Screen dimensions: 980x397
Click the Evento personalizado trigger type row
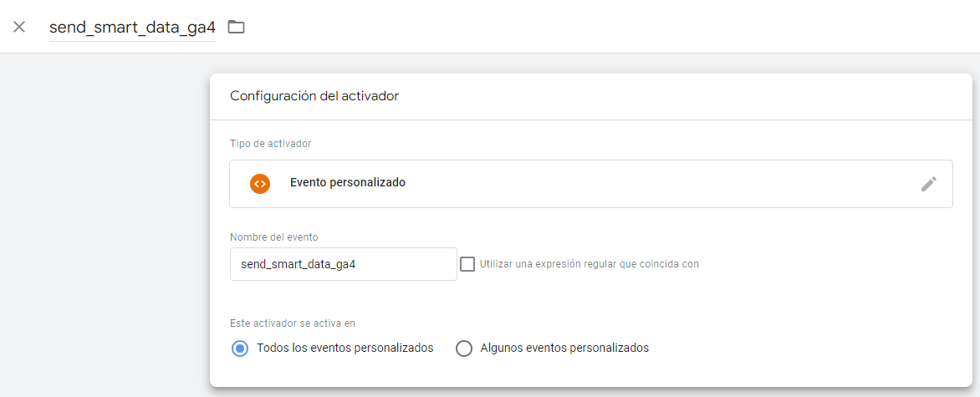point(591,184)
